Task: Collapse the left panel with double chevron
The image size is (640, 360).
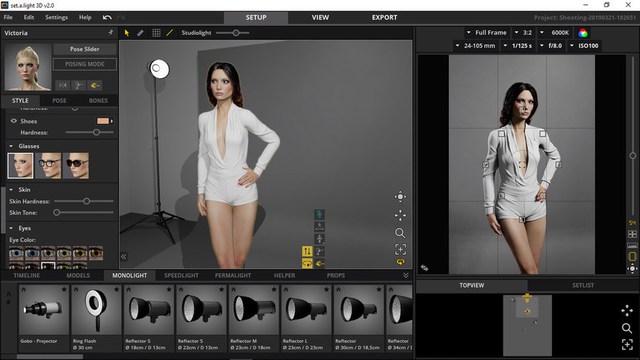Action: (124, 256)
